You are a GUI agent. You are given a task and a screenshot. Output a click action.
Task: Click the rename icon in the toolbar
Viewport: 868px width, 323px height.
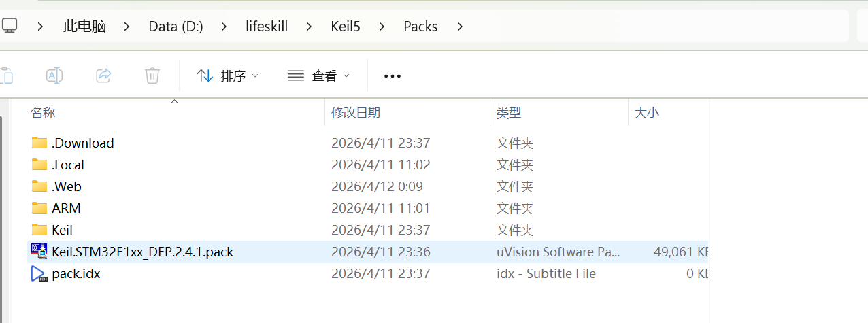click(x=54, y=75)
